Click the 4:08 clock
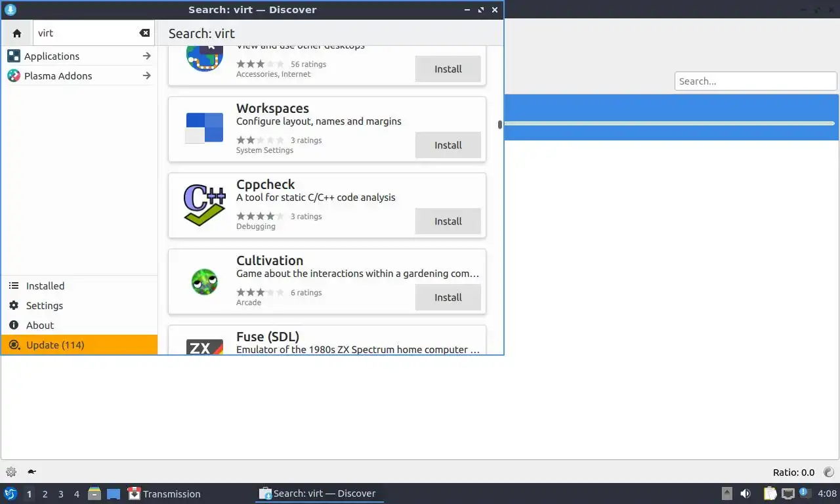 click(x=827, y=493)
